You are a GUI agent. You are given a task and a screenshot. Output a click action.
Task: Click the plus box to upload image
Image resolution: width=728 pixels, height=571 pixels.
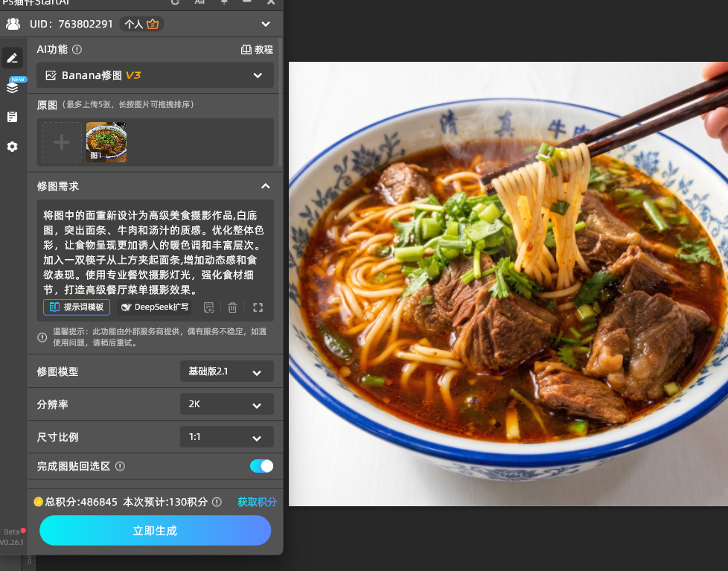click(62, 142)
